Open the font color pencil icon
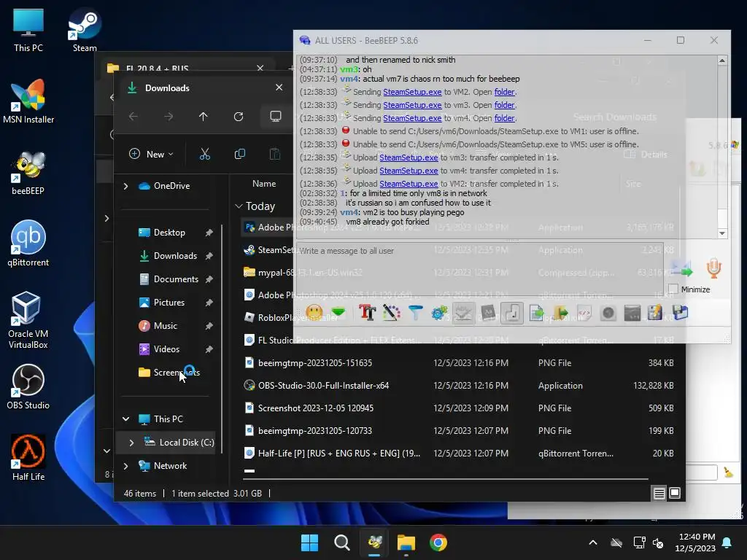 [x=391, y=313]
